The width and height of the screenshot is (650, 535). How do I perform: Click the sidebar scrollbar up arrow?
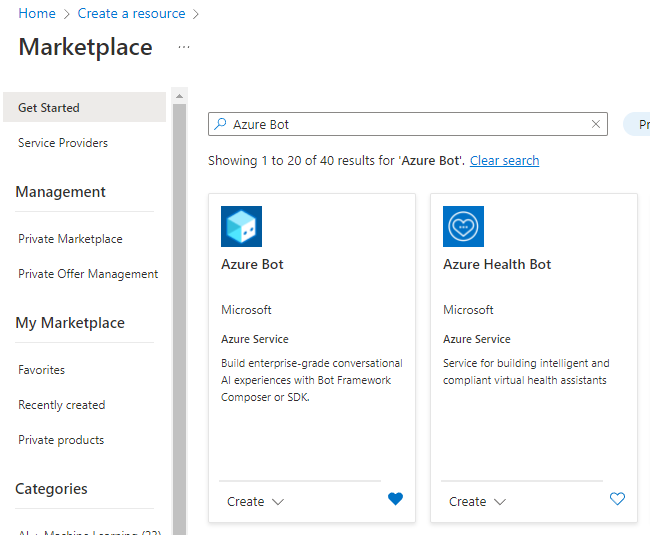tap(179, 96)
